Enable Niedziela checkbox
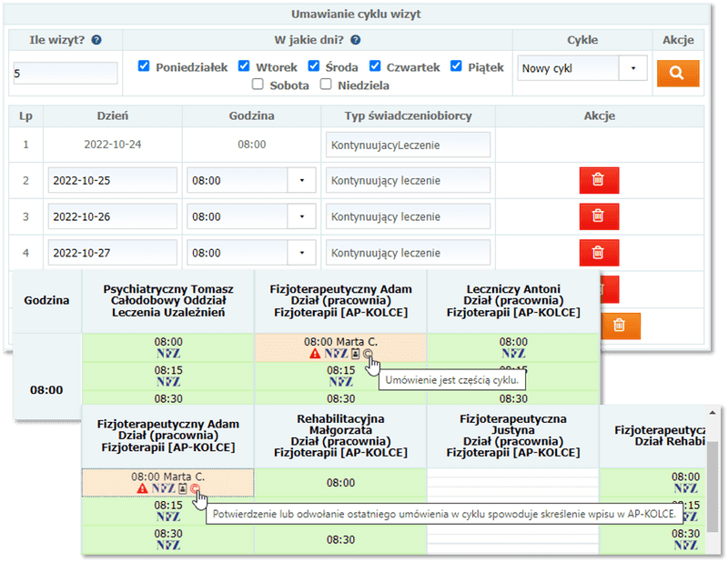Viewport: 728px width, 562px height. [326, 85]
